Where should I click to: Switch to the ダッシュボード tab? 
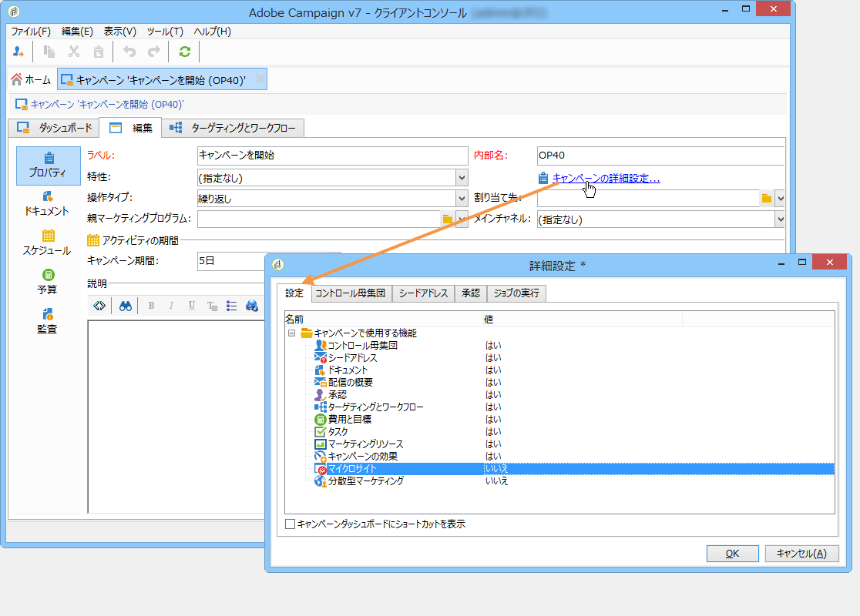54,129
